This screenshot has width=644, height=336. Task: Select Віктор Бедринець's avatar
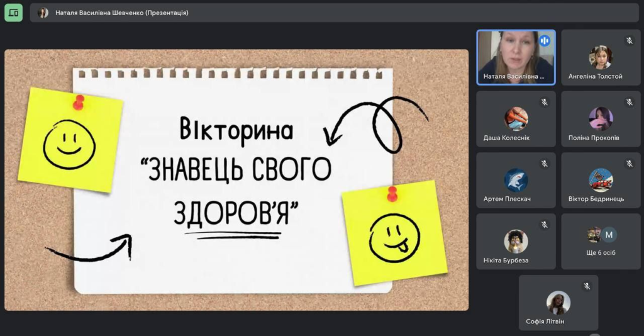[x=601, y=180]
